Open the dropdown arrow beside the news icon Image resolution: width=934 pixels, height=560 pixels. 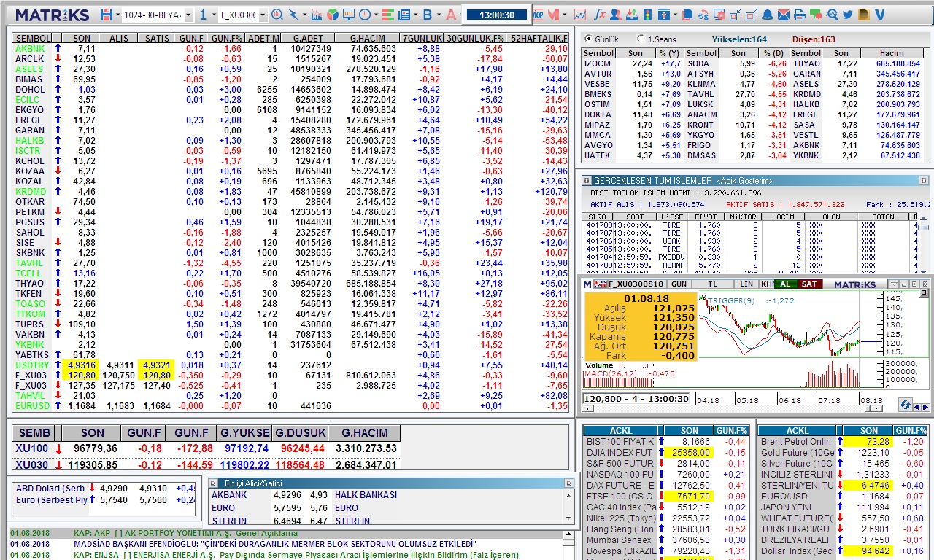[x=415, y=15]
